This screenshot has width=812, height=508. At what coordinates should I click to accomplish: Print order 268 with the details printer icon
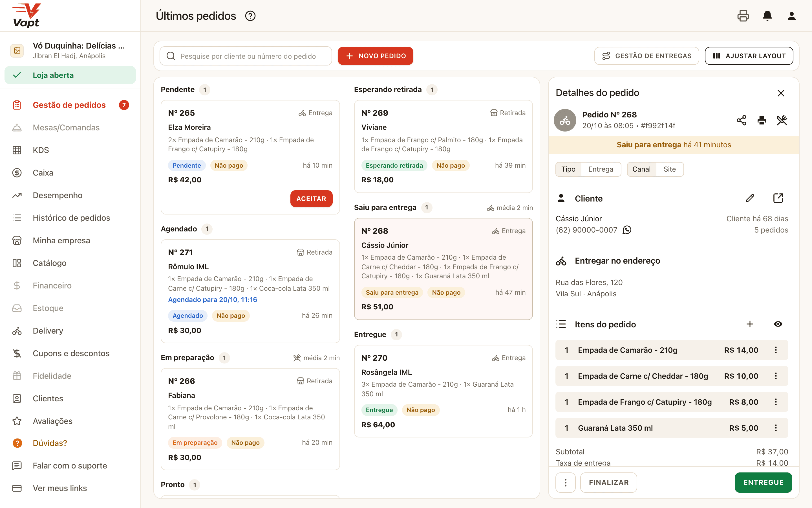tap(762, 120)
